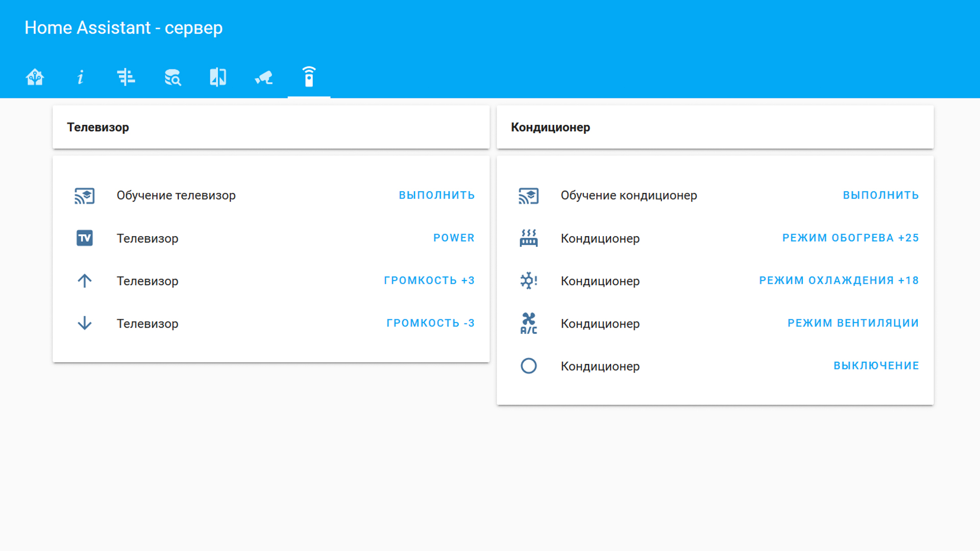This screenshot has height=551, width=980.
Task: Click ВЫКЛЮЧЕНИЕ for the air conditioner
Action: click(876, 366)
